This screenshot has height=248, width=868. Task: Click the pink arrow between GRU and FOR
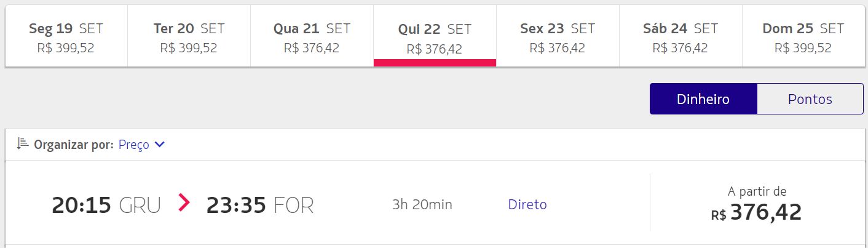click(x=184, y=202)
